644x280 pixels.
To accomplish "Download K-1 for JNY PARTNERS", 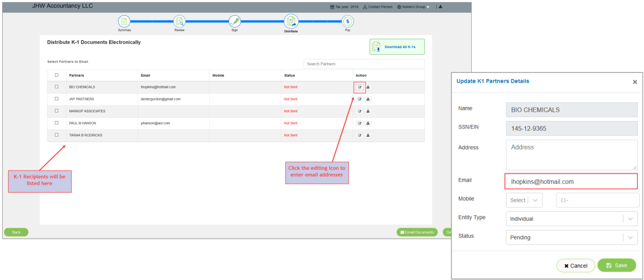I will [x=368, y=99].
